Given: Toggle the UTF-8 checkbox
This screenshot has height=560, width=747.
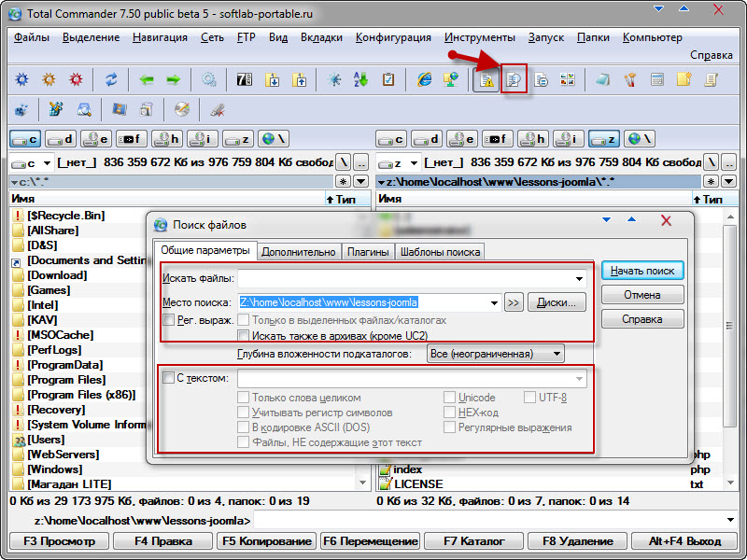Looking at the screenshot, I should [x=529, y=398].
